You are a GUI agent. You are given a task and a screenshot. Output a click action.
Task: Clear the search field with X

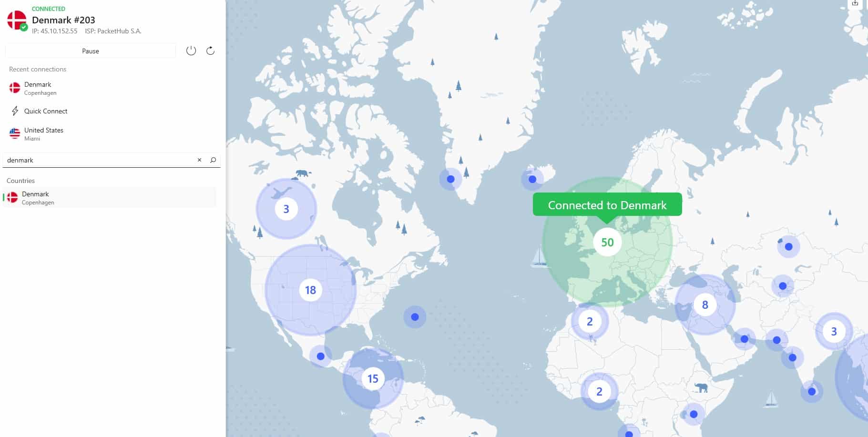200,160
